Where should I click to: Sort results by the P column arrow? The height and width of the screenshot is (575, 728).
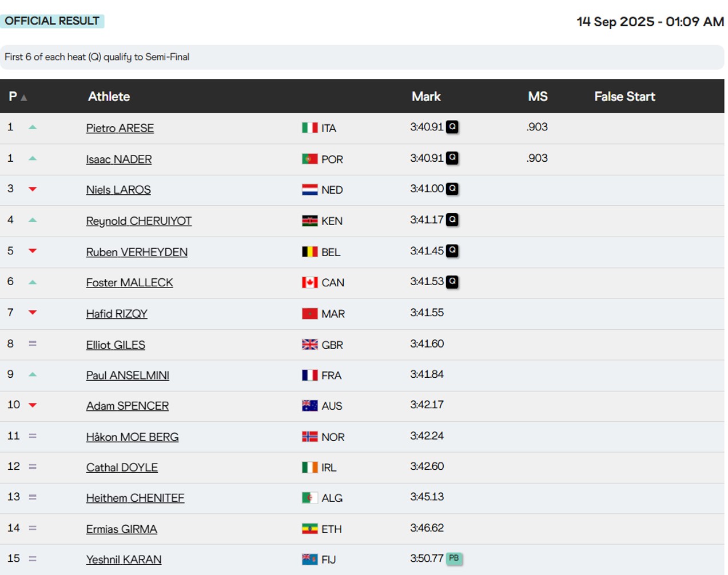pos(23,98)
